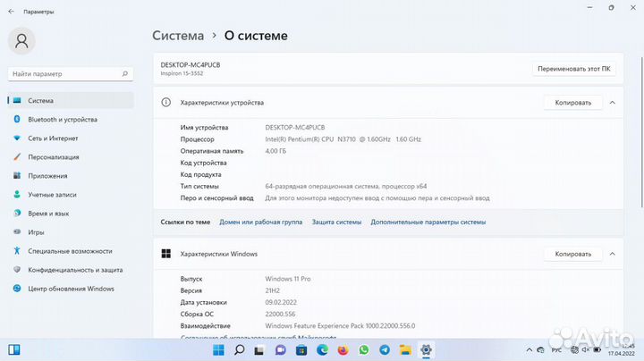Click Переименовать этот ПК button

[573, 69]
